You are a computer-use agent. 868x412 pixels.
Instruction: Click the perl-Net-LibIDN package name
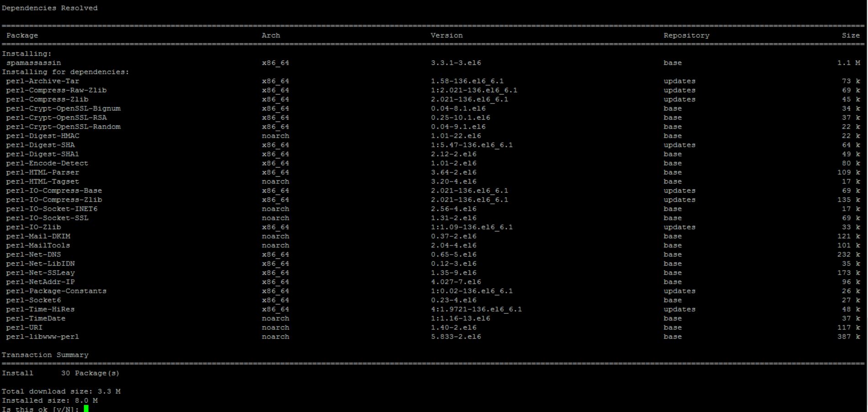pyautogui.click(x=41, y=263)
